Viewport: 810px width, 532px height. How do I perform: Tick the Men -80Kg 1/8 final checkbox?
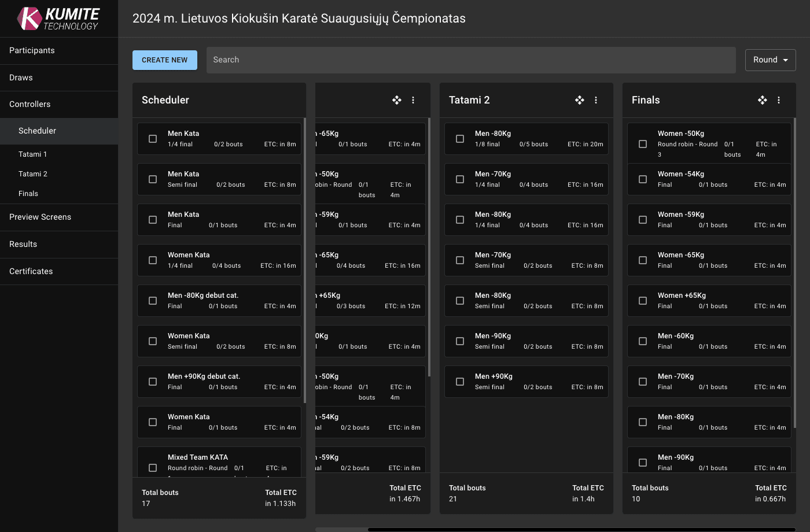460,139
